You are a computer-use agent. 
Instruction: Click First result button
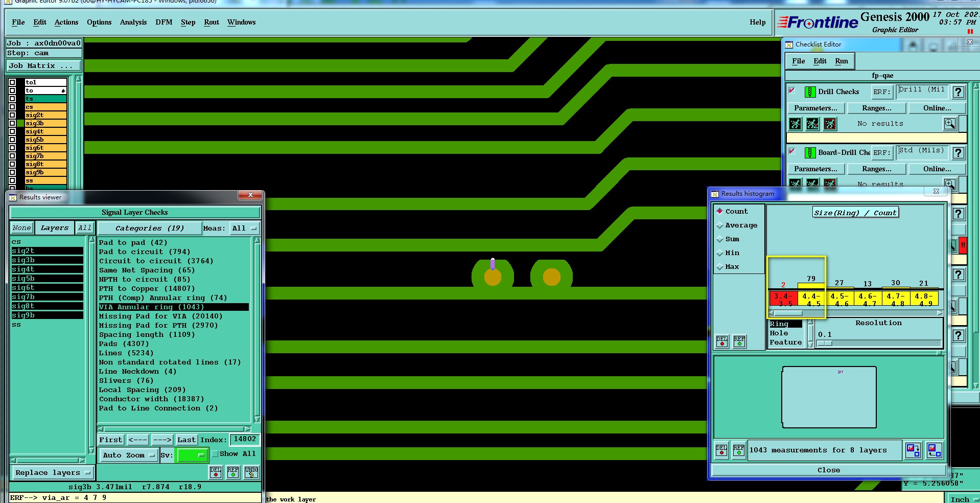[111, 440]
